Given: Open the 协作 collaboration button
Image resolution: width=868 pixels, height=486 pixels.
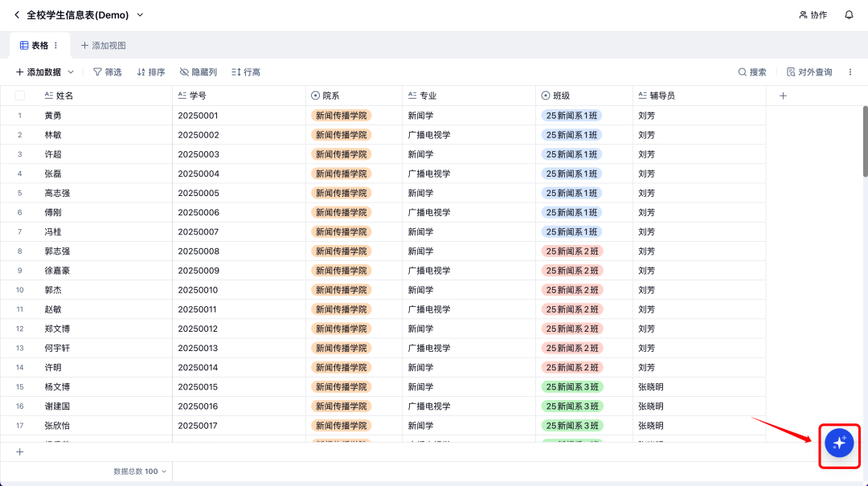Looking at the screenshot, I should pos(813,15).
